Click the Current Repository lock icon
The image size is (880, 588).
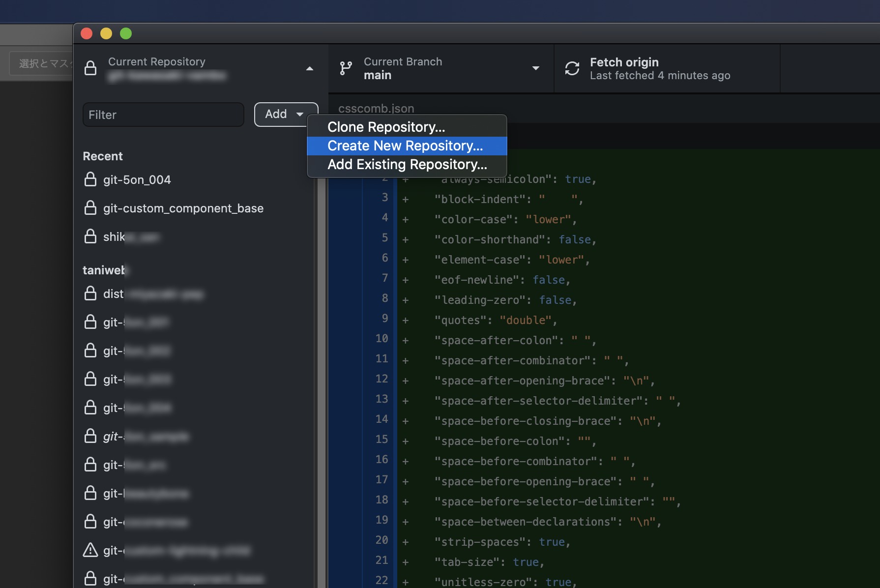(x=90, y=68)
